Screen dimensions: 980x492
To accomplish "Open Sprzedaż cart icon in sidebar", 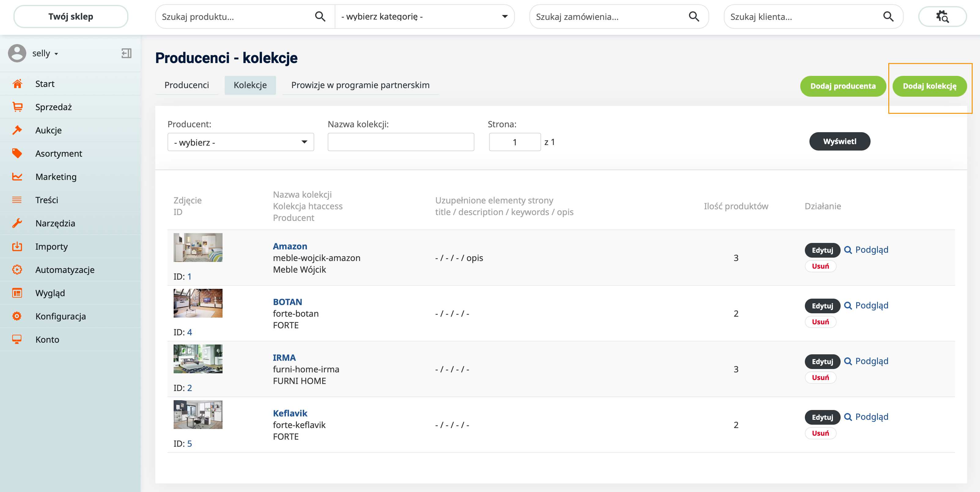I will coord(17,107).
